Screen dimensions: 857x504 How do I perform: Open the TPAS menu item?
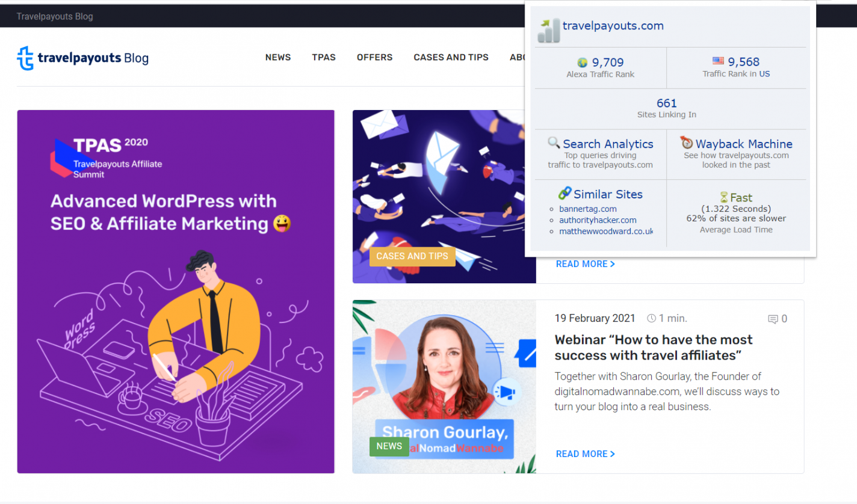324,57
